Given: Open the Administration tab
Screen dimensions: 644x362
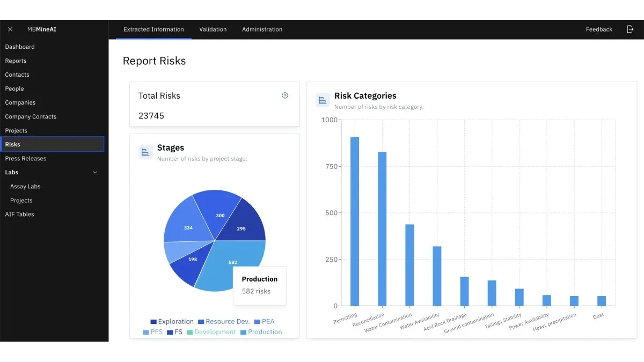Looking at the screenshot, I should (262, 29).
